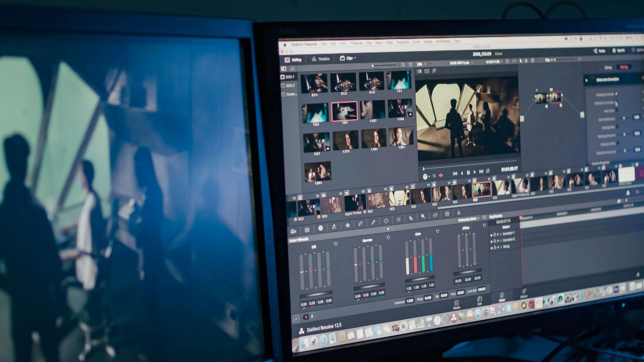Screen dimensions: 644x362
Task: Select the Qualifier eyedropper tool
Action: 373,222
